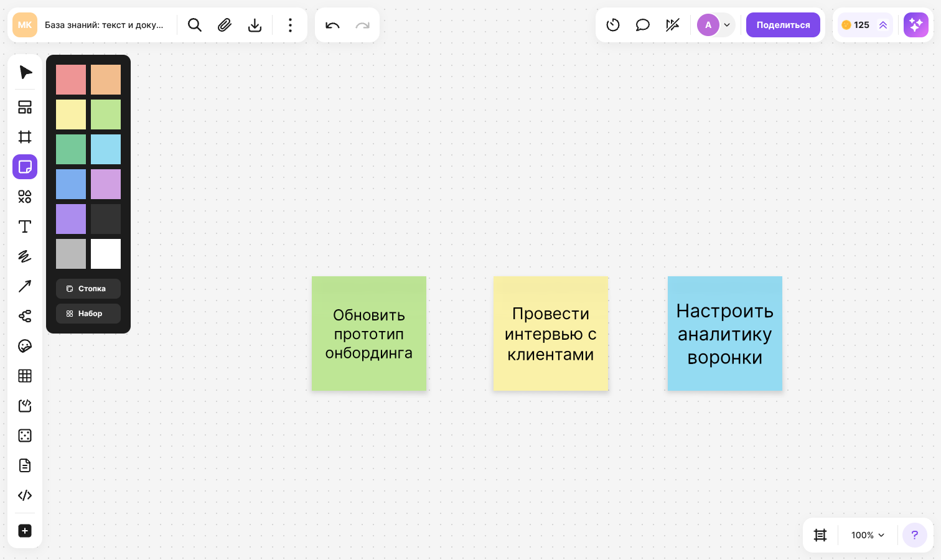Viewport: 941px width, 560px height.
Task: Select the frame tool in the sidebar
Action: pos(25,137)
